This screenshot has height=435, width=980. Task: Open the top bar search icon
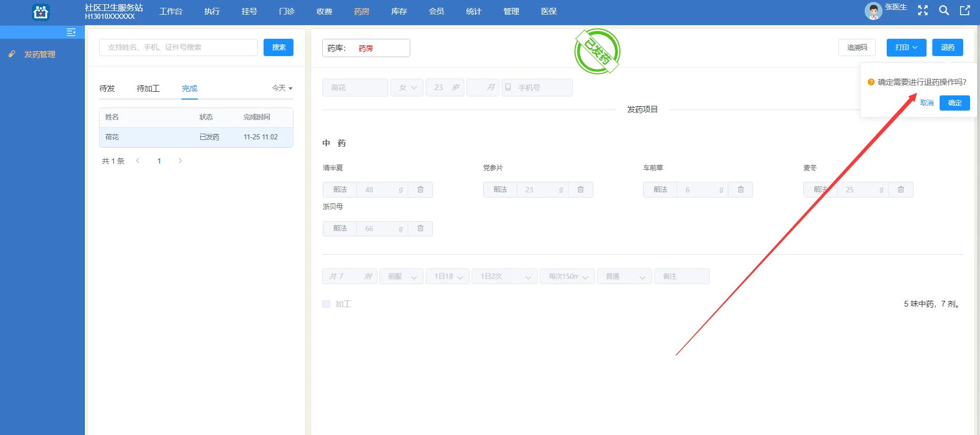click(944, 10)
